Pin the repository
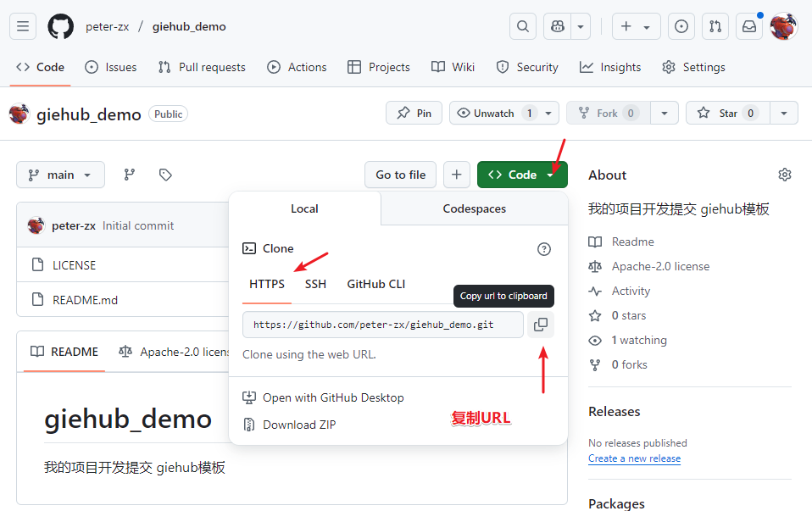 (414, 113)
